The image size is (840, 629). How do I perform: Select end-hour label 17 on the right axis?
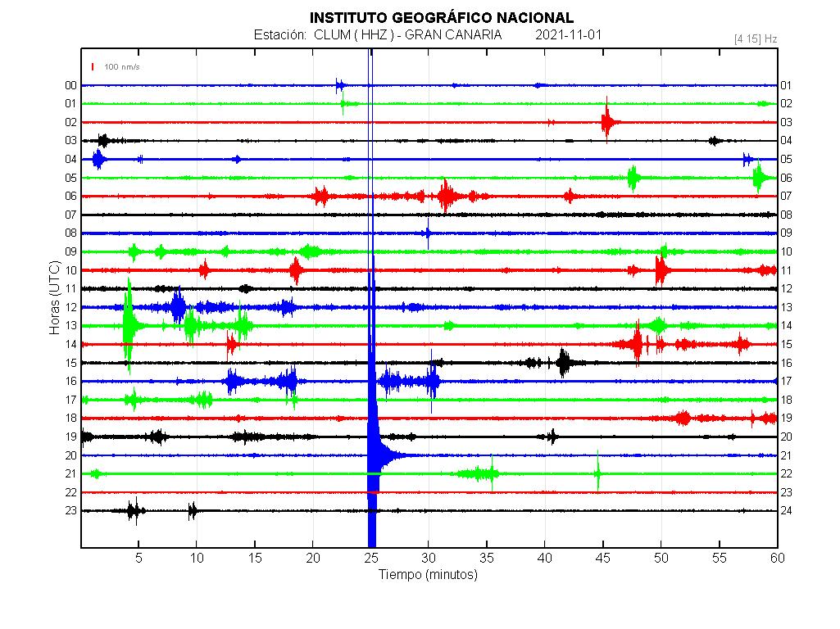coord(786,382)
